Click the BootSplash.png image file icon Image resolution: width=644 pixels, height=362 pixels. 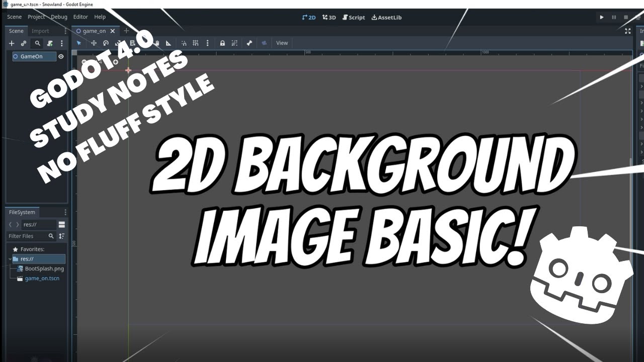pyautogui.click(x=21, y=268)
